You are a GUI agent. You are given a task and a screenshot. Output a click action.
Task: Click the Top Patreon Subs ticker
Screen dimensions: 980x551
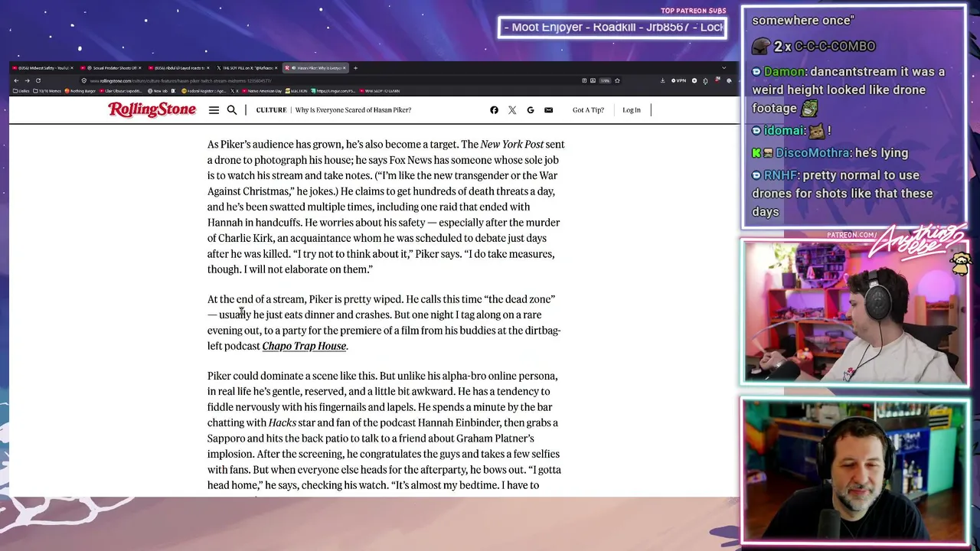pos(612,27)
